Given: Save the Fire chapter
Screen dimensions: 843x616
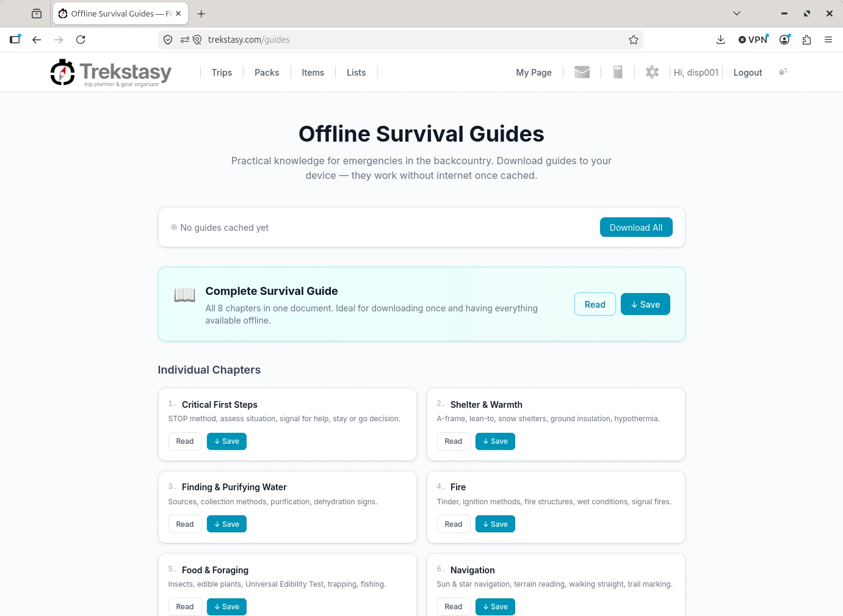Looking at the screenshot, I should 495,524.
